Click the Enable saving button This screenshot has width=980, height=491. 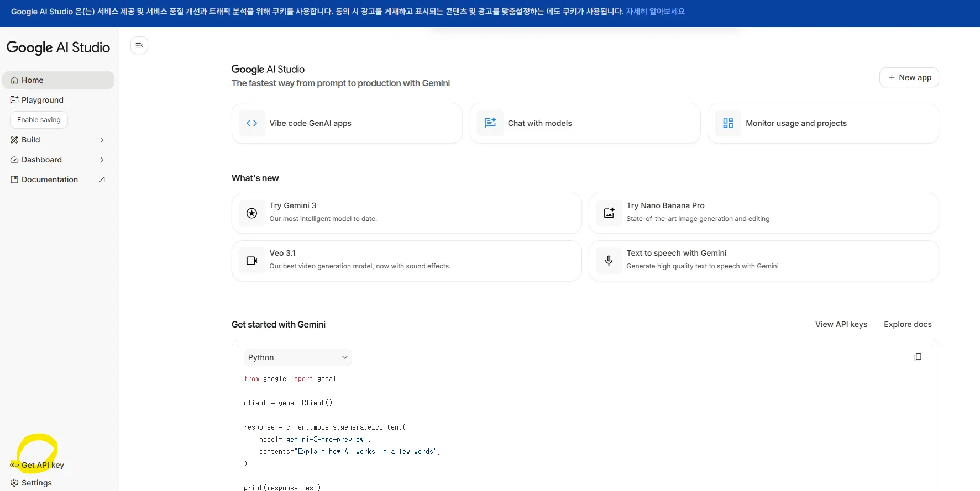coord(39,120)
